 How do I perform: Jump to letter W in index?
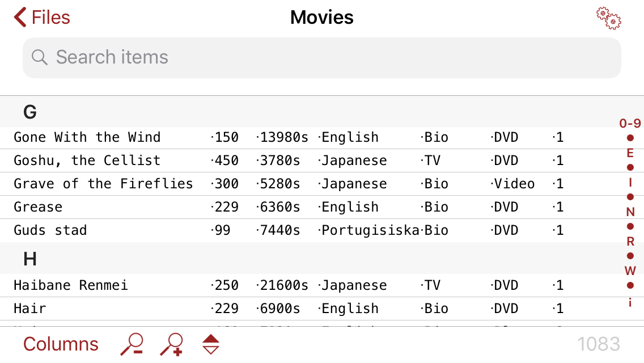coord(630,271)
